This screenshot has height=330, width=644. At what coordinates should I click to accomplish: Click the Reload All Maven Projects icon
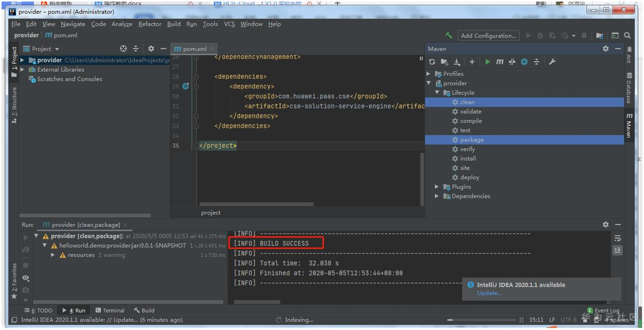click(x=432, y=62)
